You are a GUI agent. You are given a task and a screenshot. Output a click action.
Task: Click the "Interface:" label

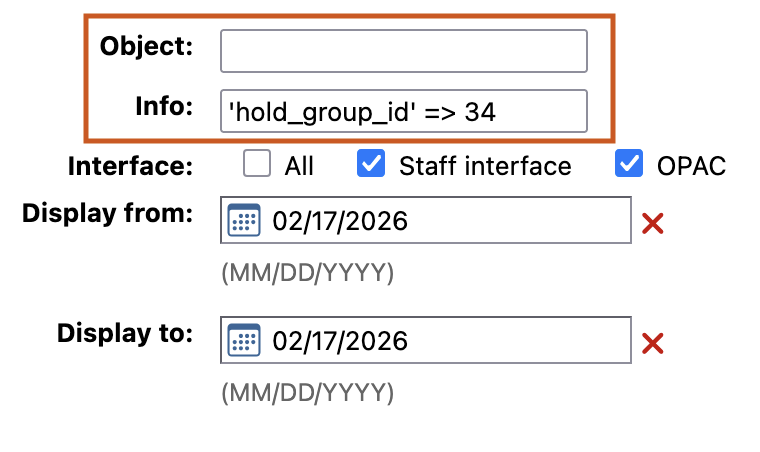pyautogui.click(x=130, y=166)
